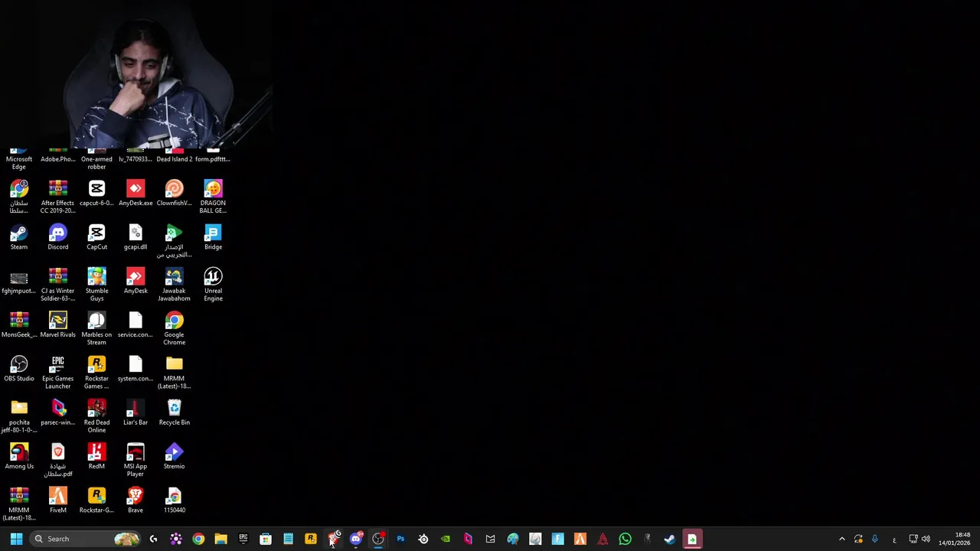This screenshot has width=980, height=551.
Task: Open Photoshop from the taskbar
Action: point(400,539)
